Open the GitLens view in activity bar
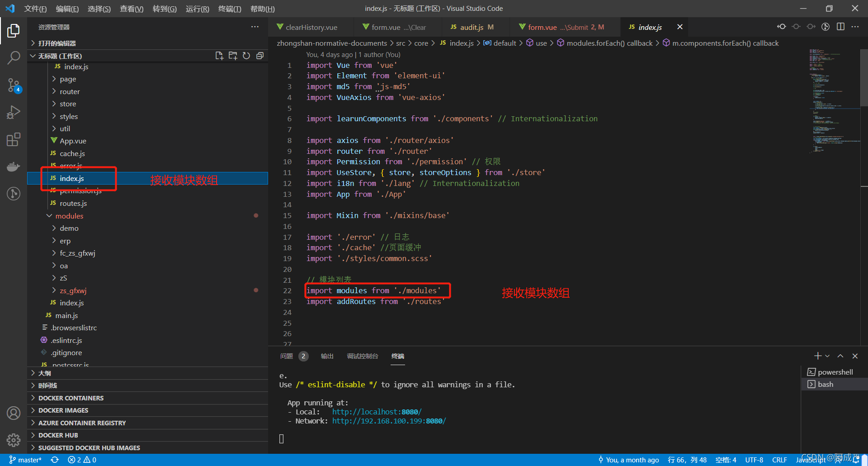Image resolution: width=868 pixels, height=466 pixels. (x=14, y=194)
